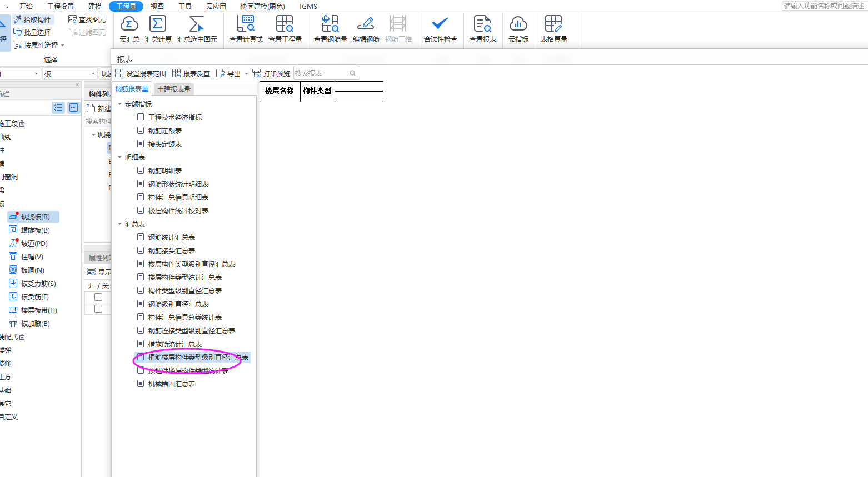Switch to 土建报表量 tab
This screenshot has height=477, width=868.
coord(174,89)
